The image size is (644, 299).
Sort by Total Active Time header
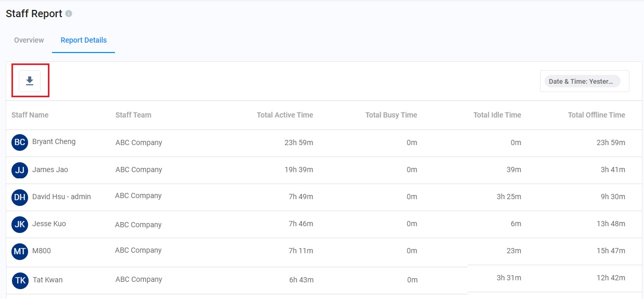pyautogui.click(x=285, y=115)
